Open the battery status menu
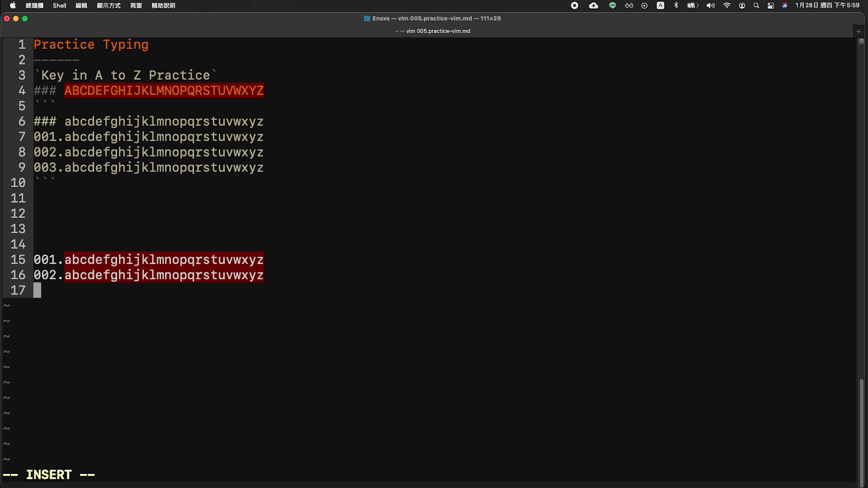Image resolution: width=868 pixels, height=488 pixels. click(x=693, y=5)
